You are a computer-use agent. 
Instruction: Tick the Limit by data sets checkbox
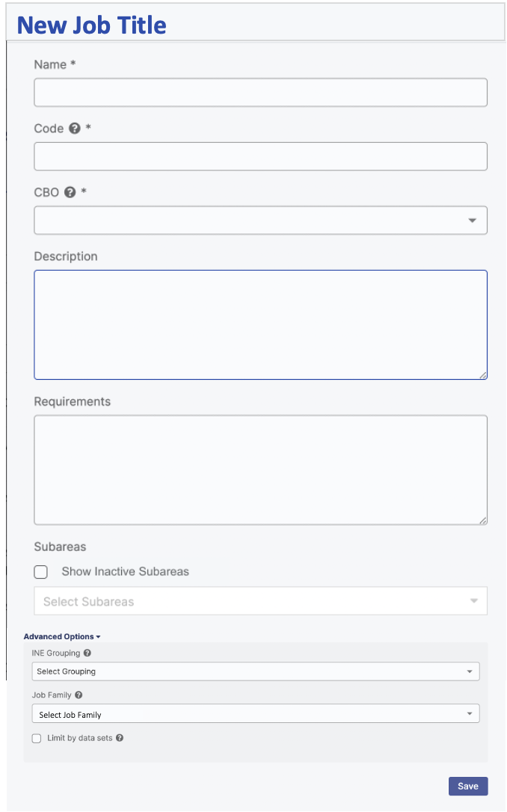point(37,738)
